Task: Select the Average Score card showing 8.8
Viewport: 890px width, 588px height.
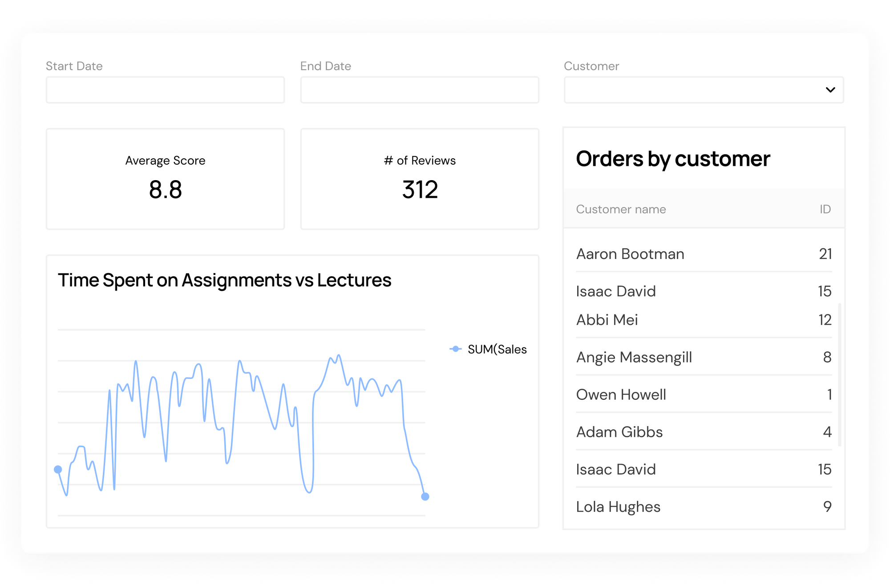Action: point(165,178)
